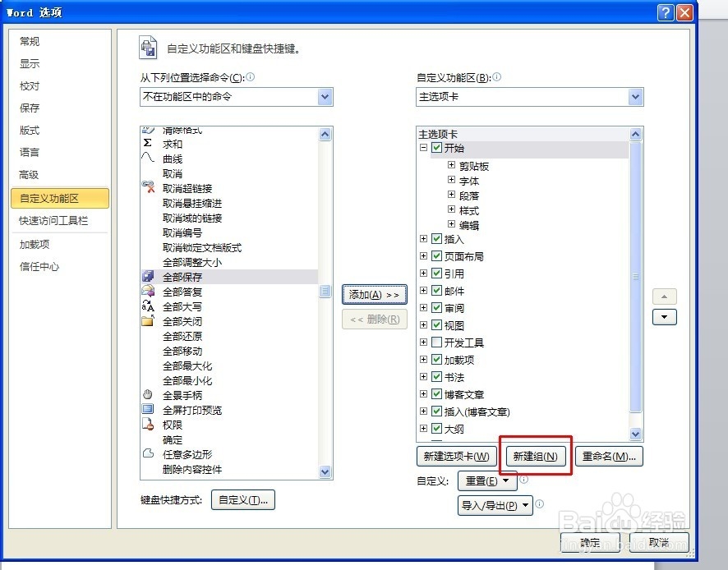The width and height of the screenshot is (728, 570).
Task: Click command list scrollbar up arrow
Action: pyautogui.click(x=325, y=135)
